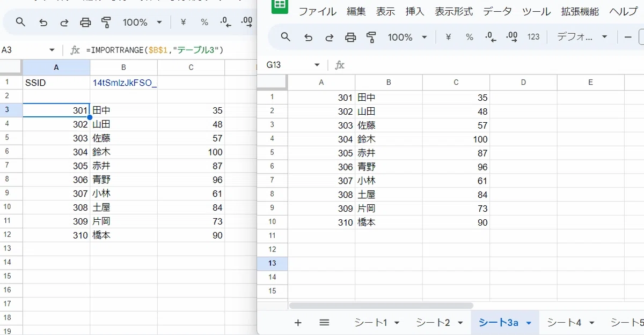Viewport: 644px width, 335px height.
Task: Select column D header in right window
Action: click(523, 82)
